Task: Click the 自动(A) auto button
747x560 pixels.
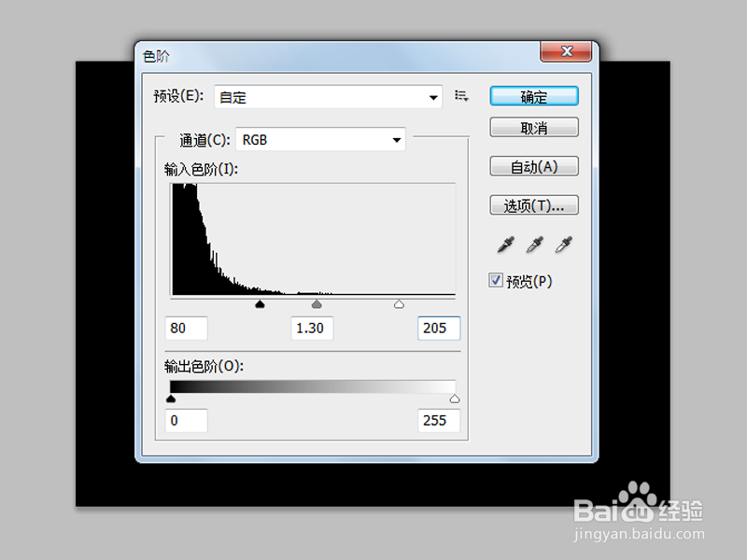Action: [x=534, y=167]
